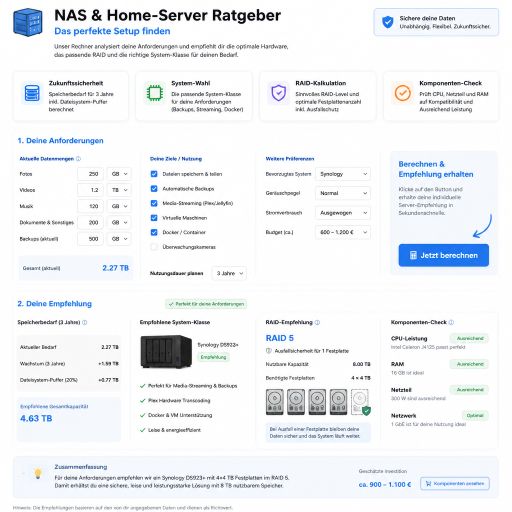Click info icon next to Komponenten-Check heading
Viewport: 512px width, 512px height.
tap(451, 322)
